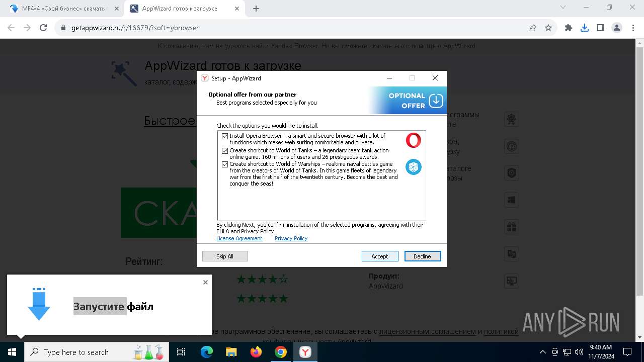Minimize the Setup - AppWizard dialog
The width and height of the screenshot is (644, 362).
389,78
